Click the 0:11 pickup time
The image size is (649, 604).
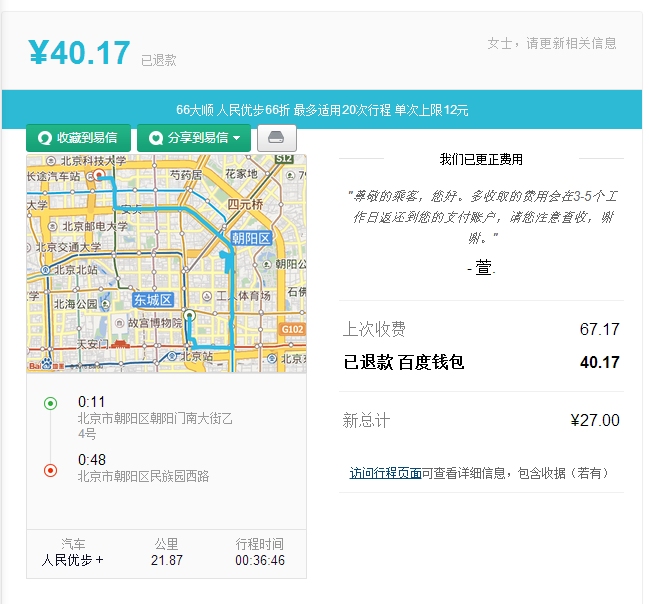pyautogui.click(x=91, y=402)
